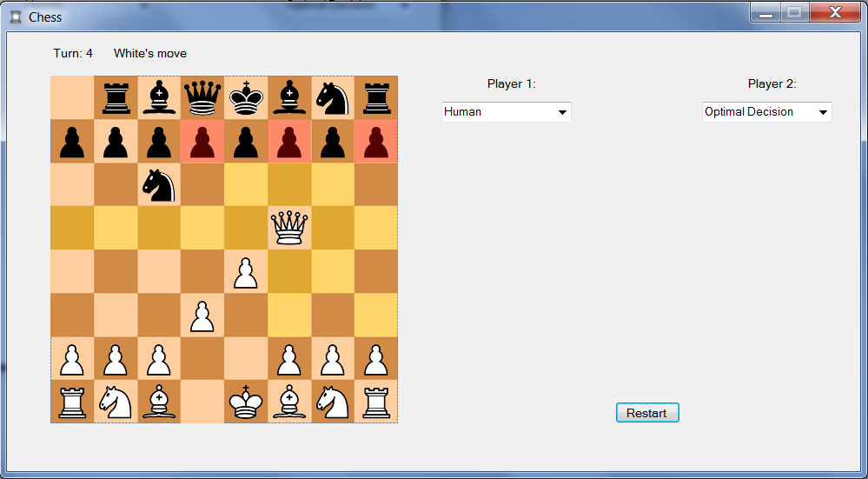This screenshot has height=479, width=868.
Task: Click the "Player 1:" label
Action: [x=512, y=84]
